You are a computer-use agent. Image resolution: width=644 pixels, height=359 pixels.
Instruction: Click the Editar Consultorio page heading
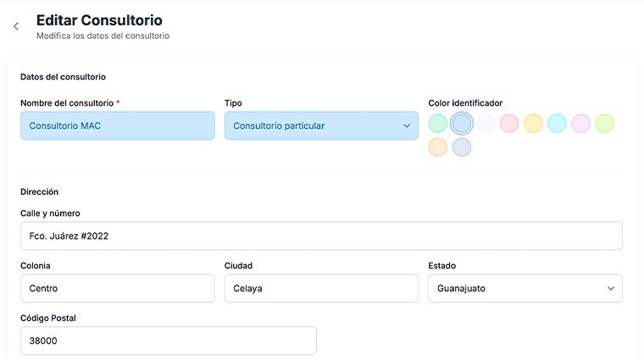tap(99, 19)
